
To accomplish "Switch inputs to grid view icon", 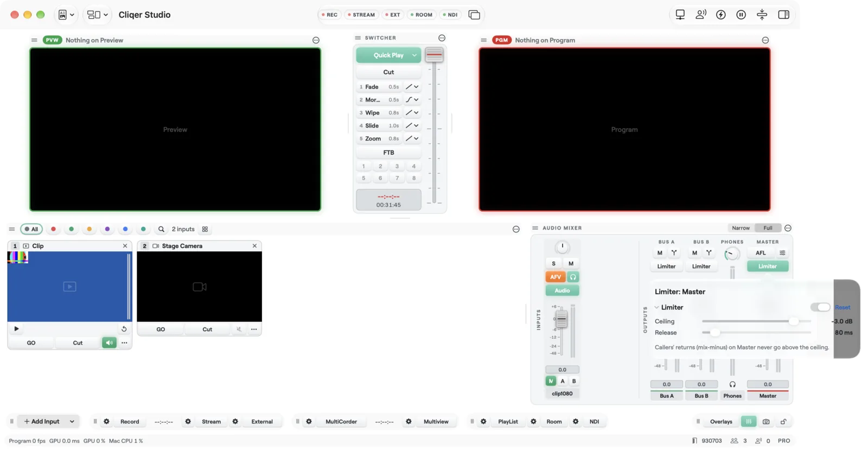I will tap(205, 229).
